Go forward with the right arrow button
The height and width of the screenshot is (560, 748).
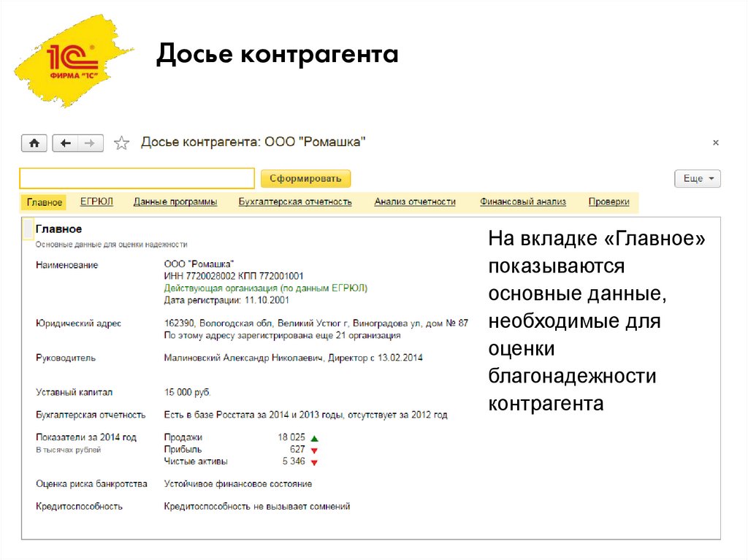(90, 143)
